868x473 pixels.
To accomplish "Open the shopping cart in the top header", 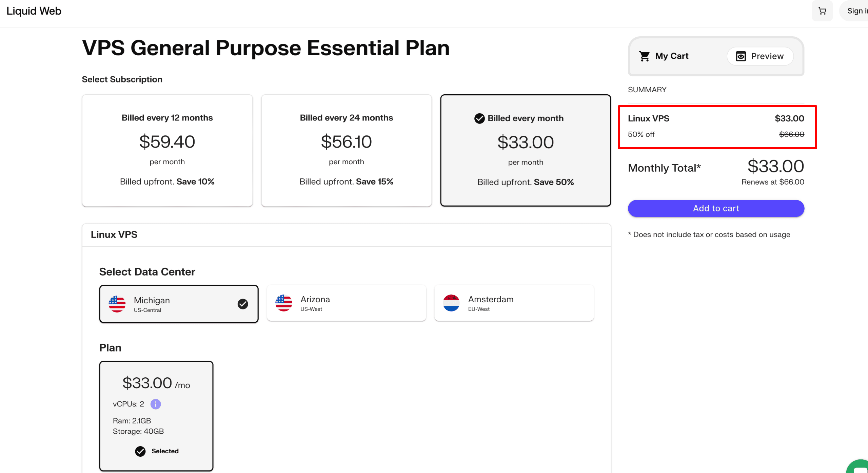I will pyautogui.click(x=822, y=11).
